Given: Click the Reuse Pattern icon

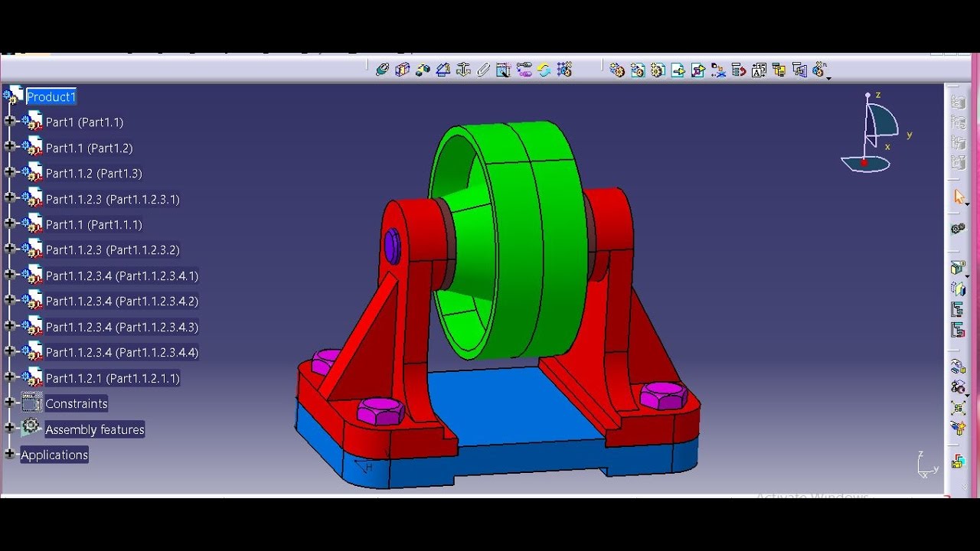Looking at the screenshot, I should pos(564,70).
